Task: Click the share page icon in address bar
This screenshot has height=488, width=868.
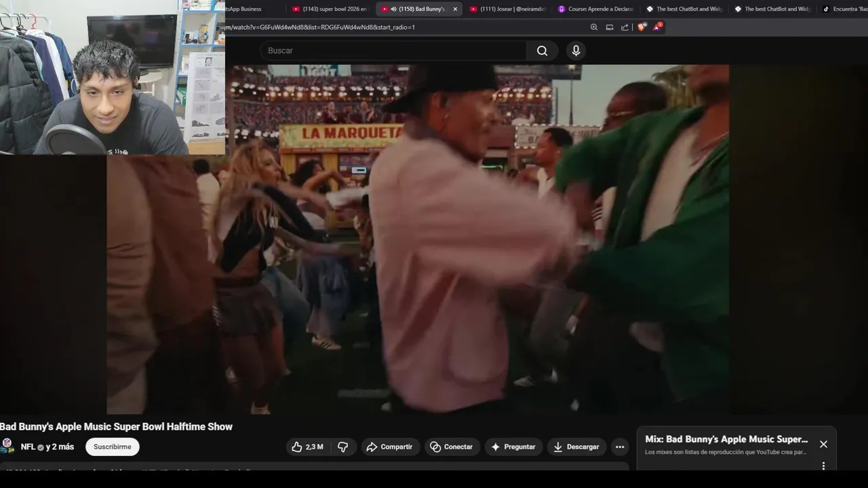Action: point(625,27)
